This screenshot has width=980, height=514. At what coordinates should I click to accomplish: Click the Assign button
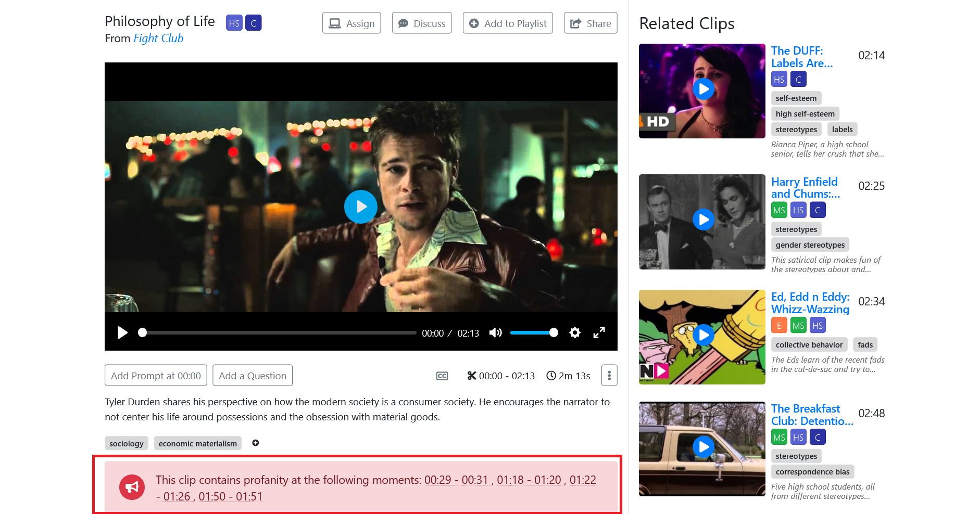pos(351,23)
